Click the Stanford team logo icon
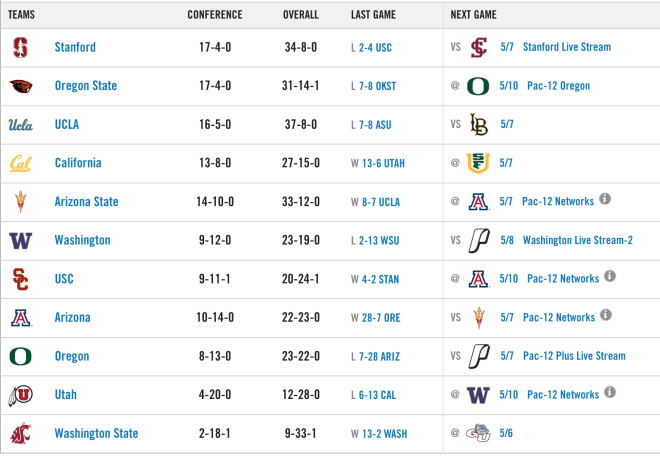The width and height of the screenshot is (660, 456). tap(20, 47)
